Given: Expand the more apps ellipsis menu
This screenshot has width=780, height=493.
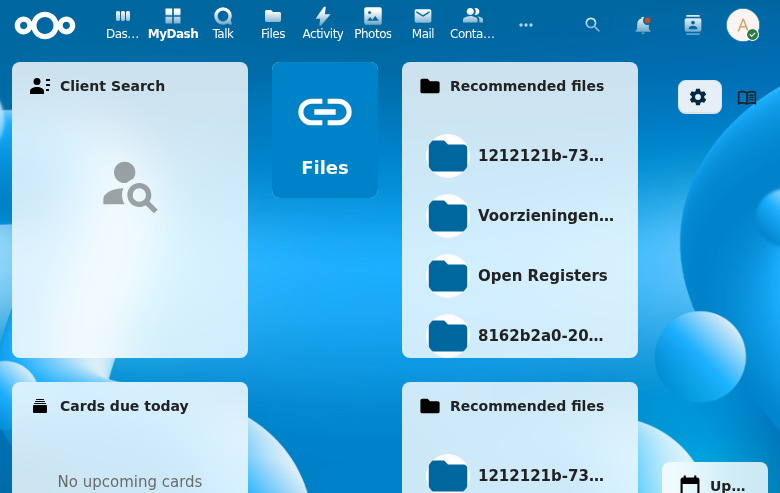Looking at the screenshot, I should click(526, 25).
